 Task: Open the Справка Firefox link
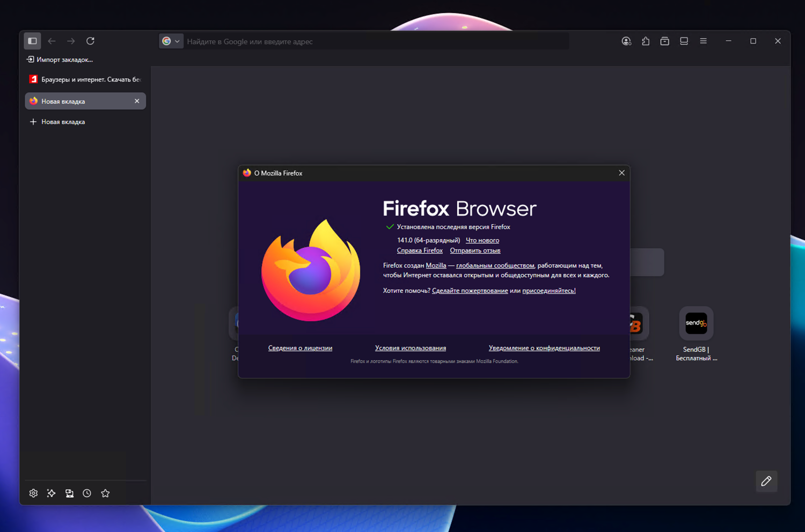pyautogui.click(x=420, y=250)
